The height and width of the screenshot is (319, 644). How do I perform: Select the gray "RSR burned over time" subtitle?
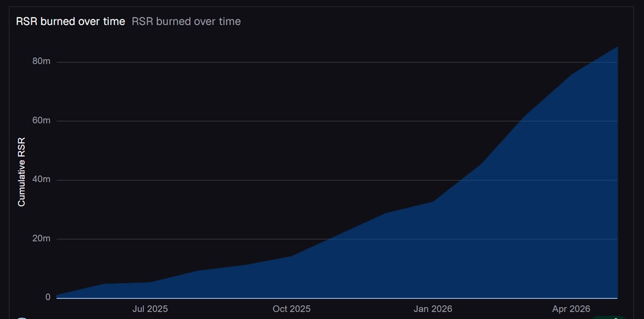click(186, 21)
